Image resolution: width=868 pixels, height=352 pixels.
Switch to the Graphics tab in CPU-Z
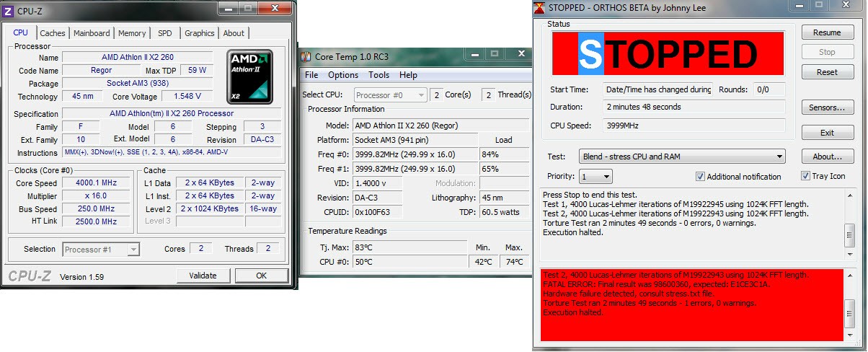[x=200, y=33]
